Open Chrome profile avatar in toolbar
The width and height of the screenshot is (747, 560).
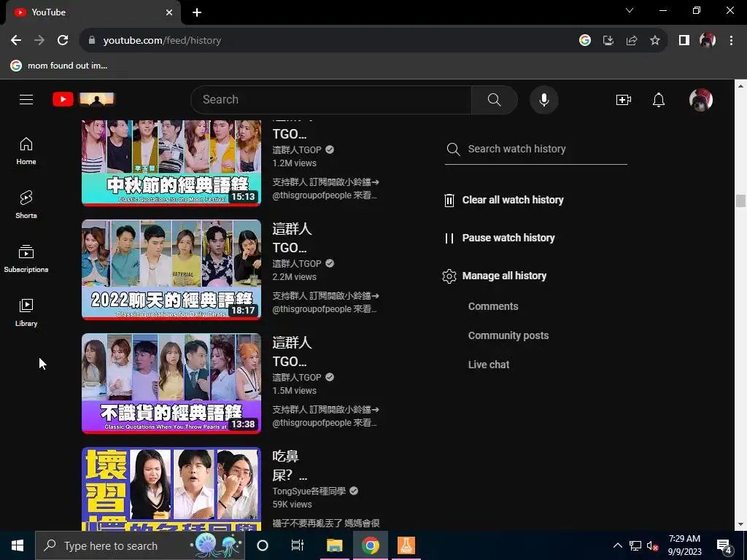(x=708, y=41)
